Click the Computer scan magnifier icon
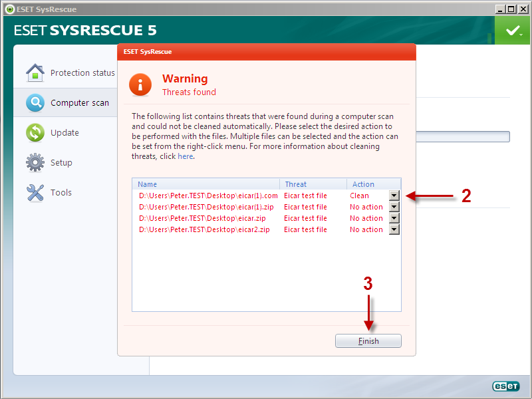The height and width of the screenshot is (399, 532). [35, 103]
